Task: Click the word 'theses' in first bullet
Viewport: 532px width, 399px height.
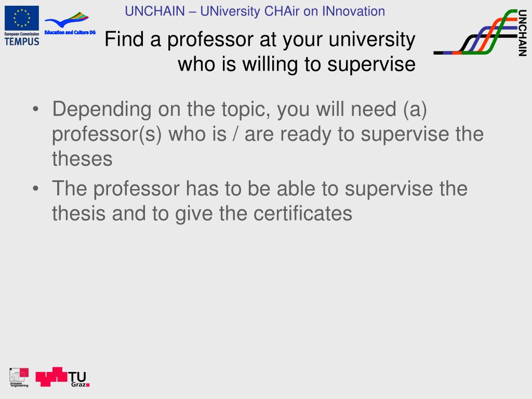Action: tap(82, 159)
